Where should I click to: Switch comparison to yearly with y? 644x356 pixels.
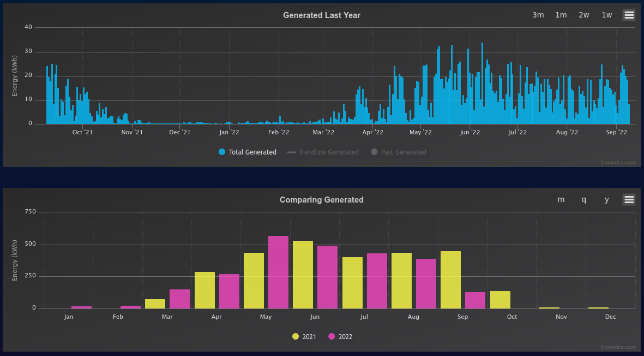click(x=607, y=199)
